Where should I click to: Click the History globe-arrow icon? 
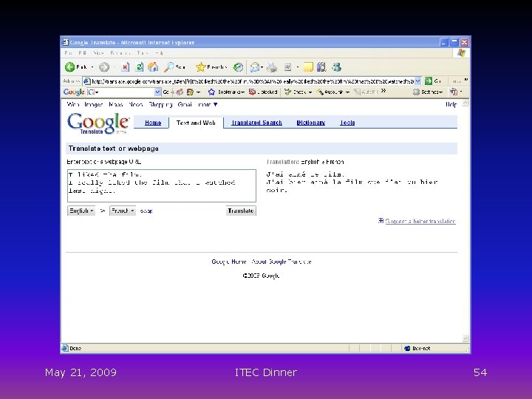[238, 67]
